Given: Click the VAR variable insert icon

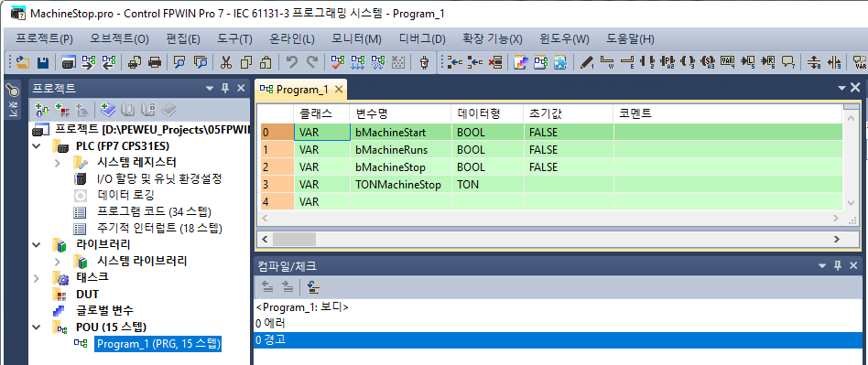Looking at the screenshot, I should [x=728, y=62].
